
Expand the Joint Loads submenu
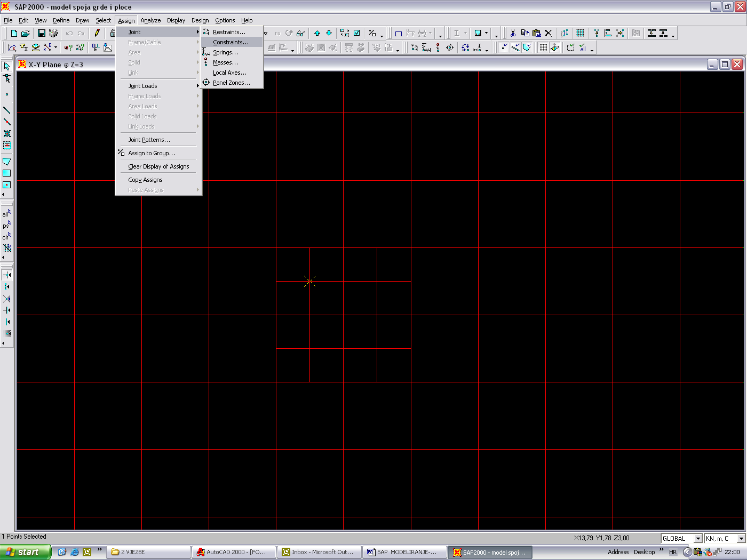click(x=158, y=86)
